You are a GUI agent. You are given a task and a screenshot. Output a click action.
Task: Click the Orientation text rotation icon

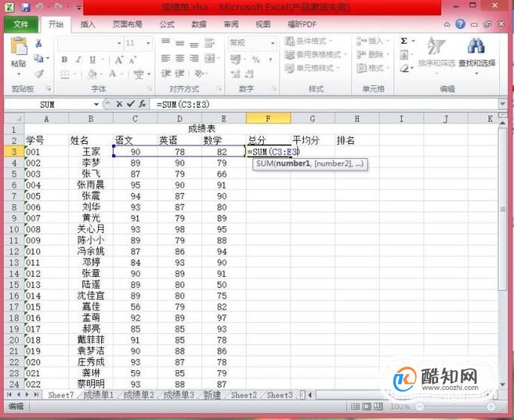199,73
